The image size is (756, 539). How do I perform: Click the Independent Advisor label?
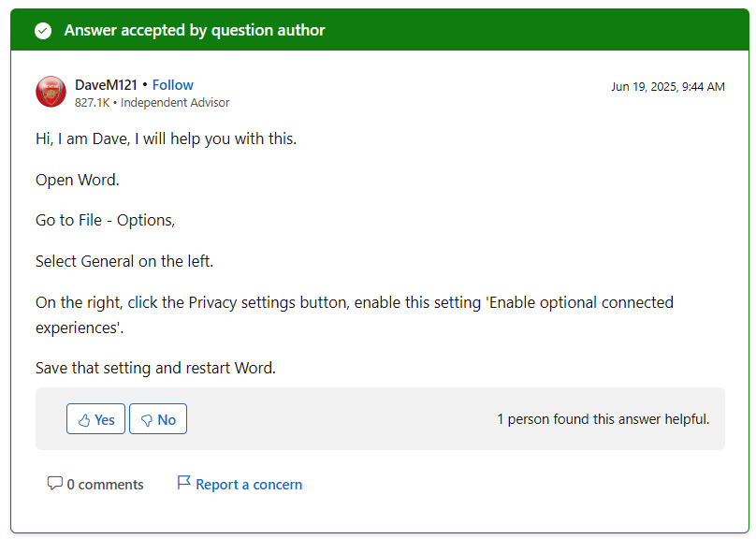point(174,103)
